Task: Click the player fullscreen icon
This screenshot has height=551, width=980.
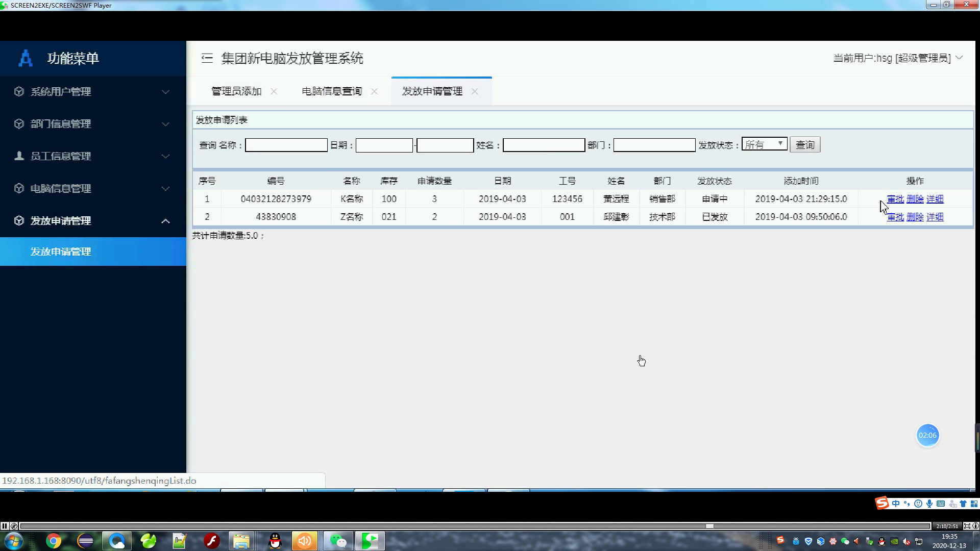Action: pos(967,526)
